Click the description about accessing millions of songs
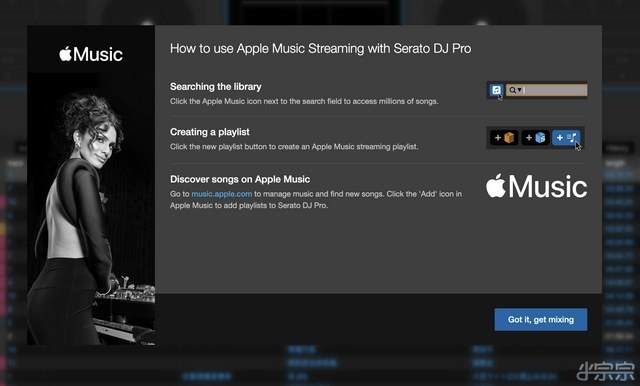The image size is (640, 386). point(304,101)
